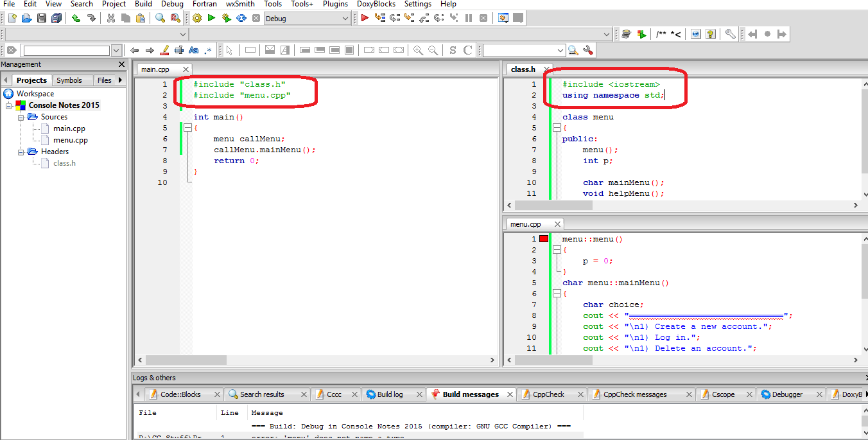Collapse constructor fold at menu.cpp line 2
This screenshot has width=868, height=440.
point(555,250)
